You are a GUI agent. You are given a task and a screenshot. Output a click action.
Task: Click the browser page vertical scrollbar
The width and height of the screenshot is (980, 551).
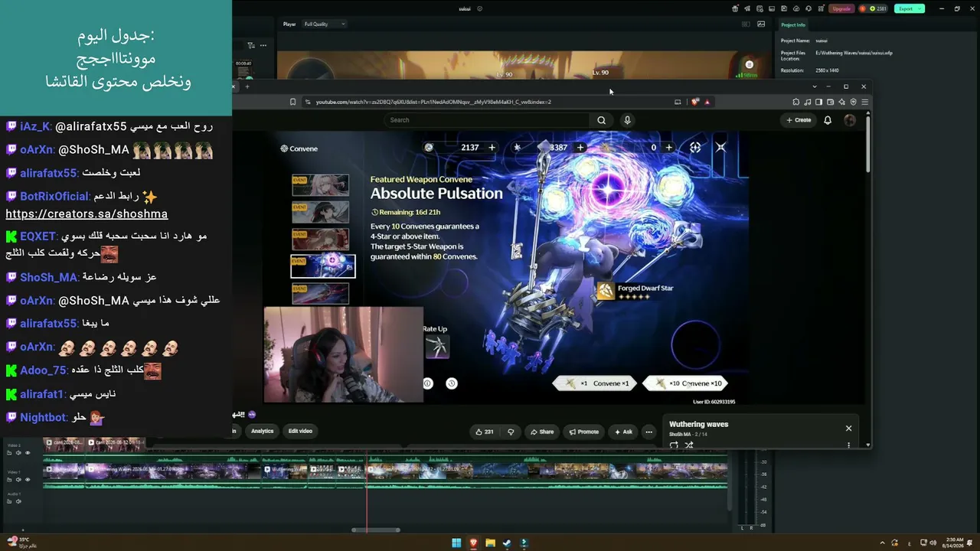coord(867,144)
